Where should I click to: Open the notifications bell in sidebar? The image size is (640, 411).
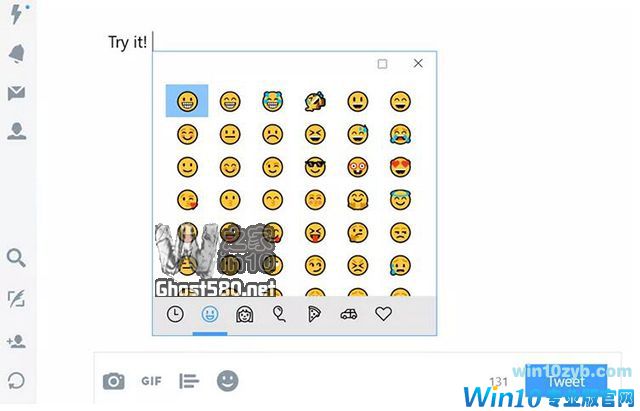tap(17, 53)
